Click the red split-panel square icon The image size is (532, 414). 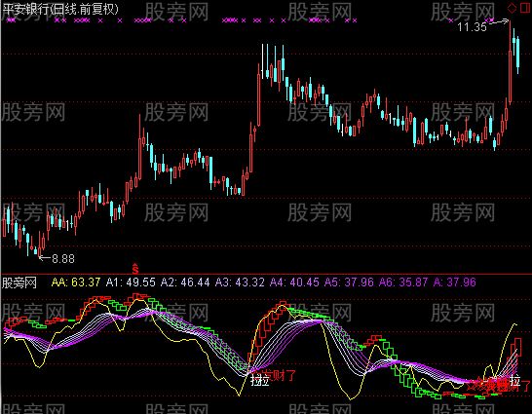(x=524, y=7)
